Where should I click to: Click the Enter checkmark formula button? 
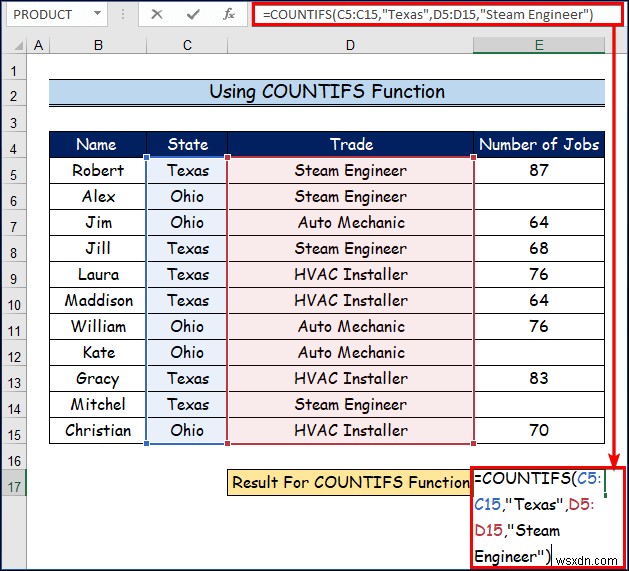(x=193, y=14)
